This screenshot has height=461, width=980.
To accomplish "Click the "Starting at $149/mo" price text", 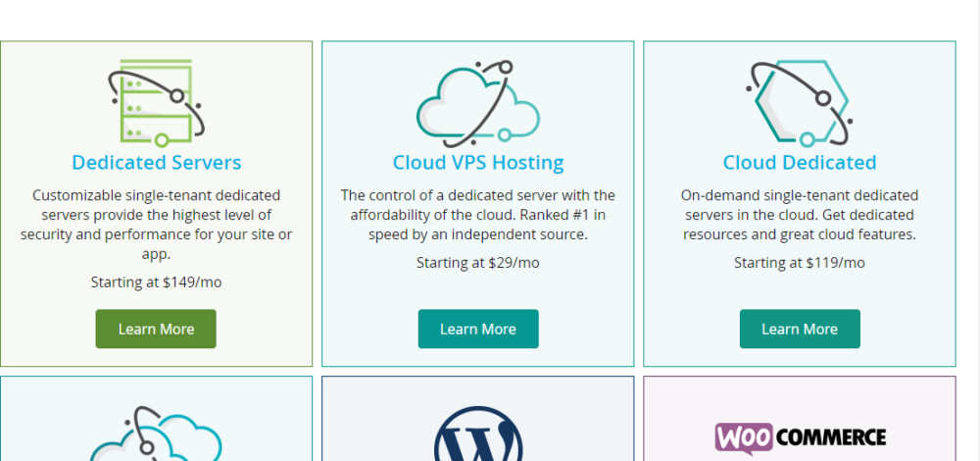I will [x=156, y=282].
